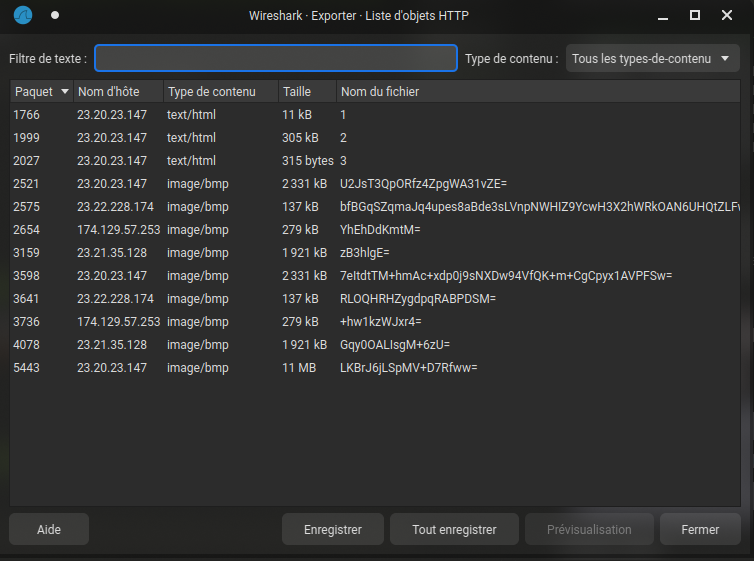Click host 174.129.57.253 in packet 3736 row
Viewport: 754px width, 561px height.
[118, 322]
